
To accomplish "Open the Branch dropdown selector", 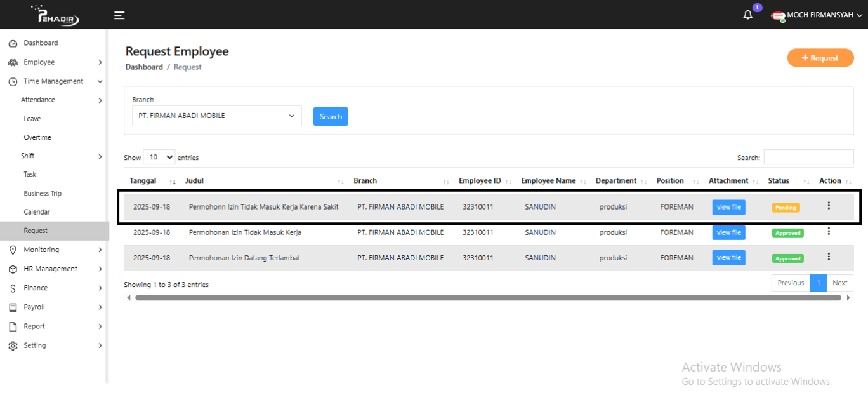I will pos(217,116).
